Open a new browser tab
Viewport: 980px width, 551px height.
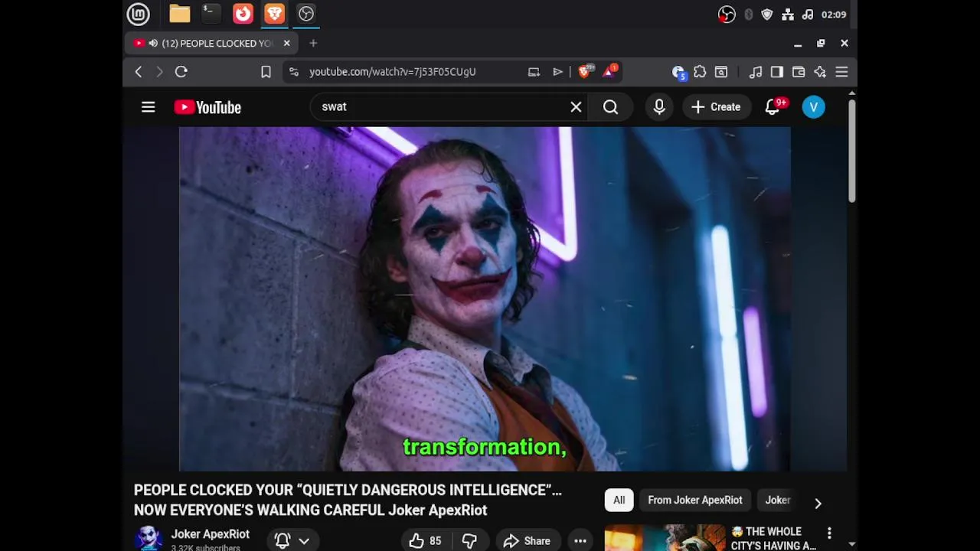pyautogui.click(x=313, y=44)
